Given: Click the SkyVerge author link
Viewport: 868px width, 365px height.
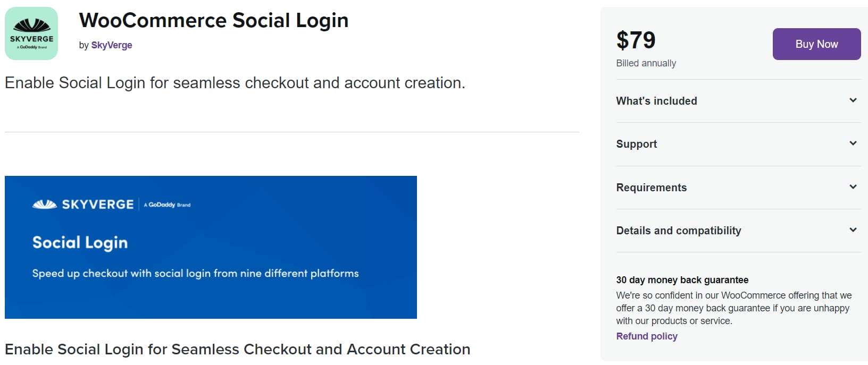Looking at the screenshot, I should 111,45.
